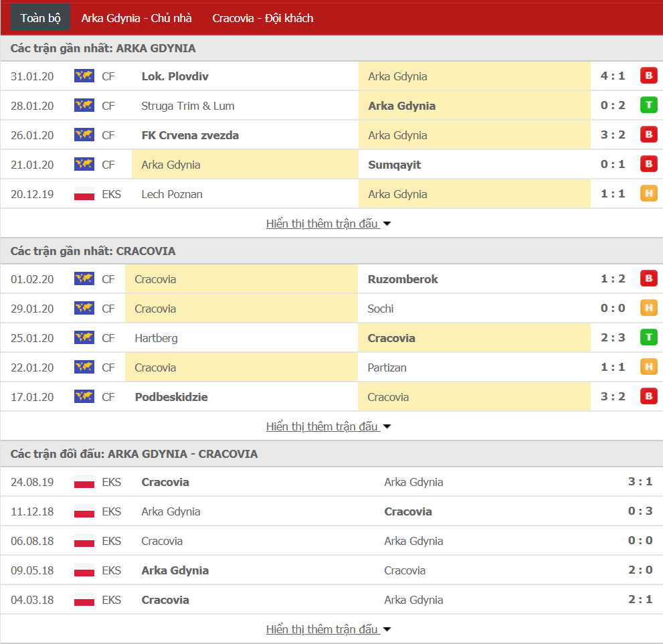Click Poland flag on 20.12.19 row
663x644 pixels.
coord(84,194)
